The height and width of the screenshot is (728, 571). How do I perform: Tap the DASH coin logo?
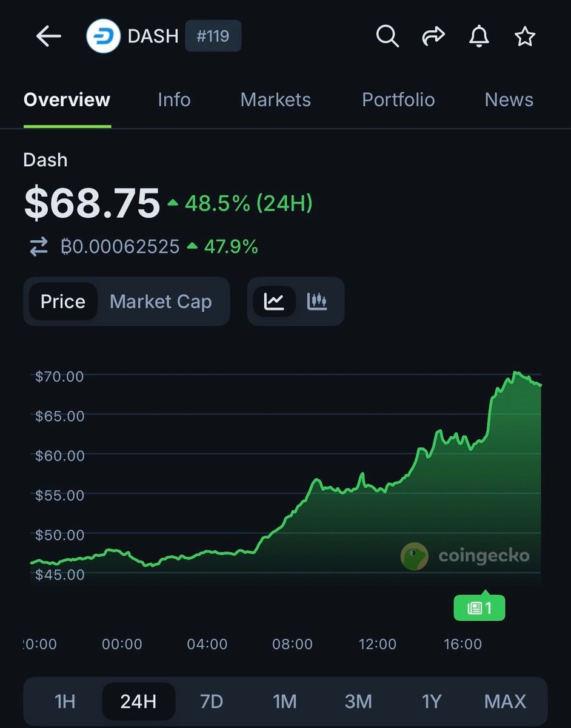[102, 37]
